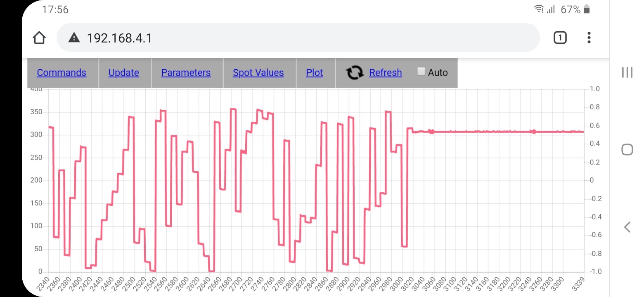Enable the Auto refresh checkbox

[421, 72]
